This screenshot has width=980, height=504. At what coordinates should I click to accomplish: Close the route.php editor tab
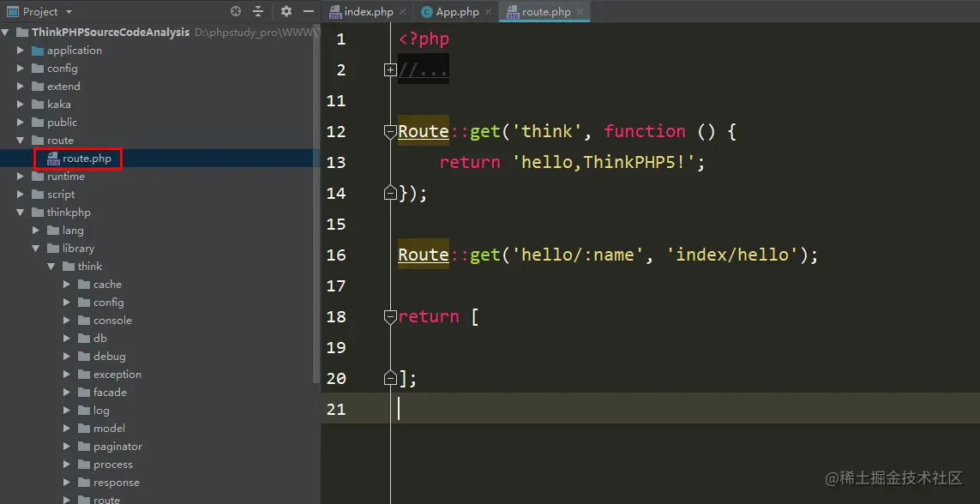580,12
